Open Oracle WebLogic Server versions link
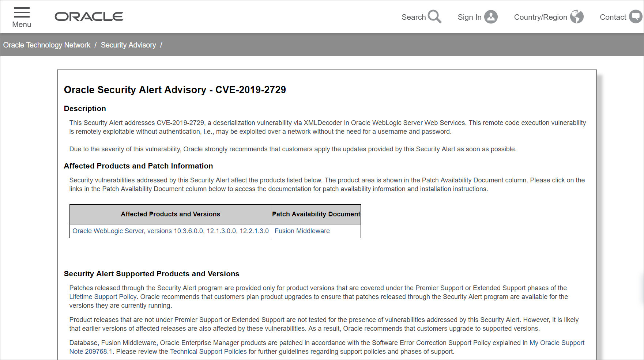 (170, 231)
